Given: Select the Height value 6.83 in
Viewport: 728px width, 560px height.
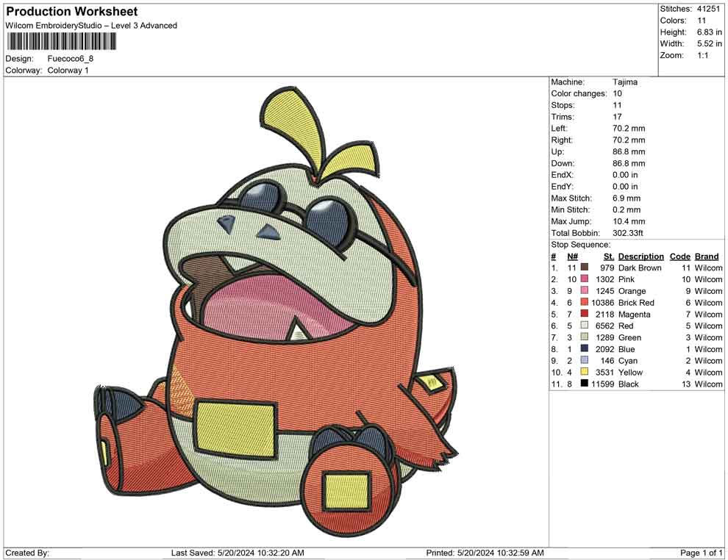Looking at the screenshot, I should (x=710, y=32).
